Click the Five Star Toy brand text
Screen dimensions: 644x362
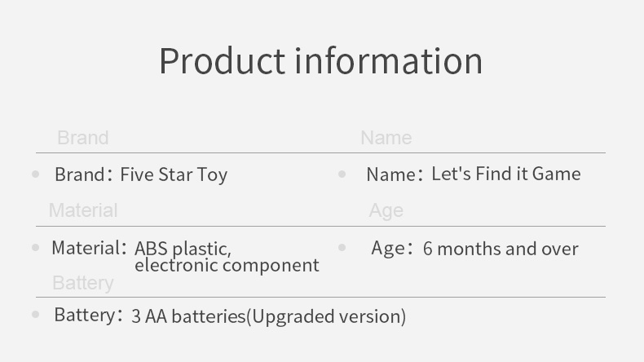[174, 174]
